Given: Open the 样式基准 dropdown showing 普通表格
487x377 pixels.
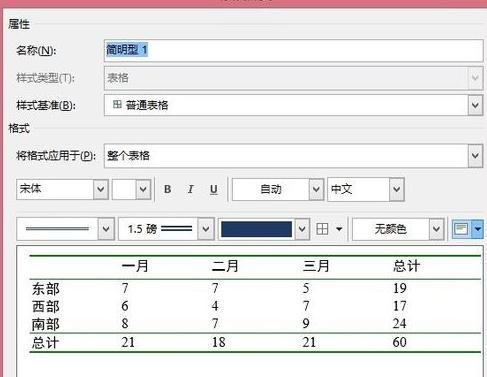Looking at the screenshot, I should (293, 105).
